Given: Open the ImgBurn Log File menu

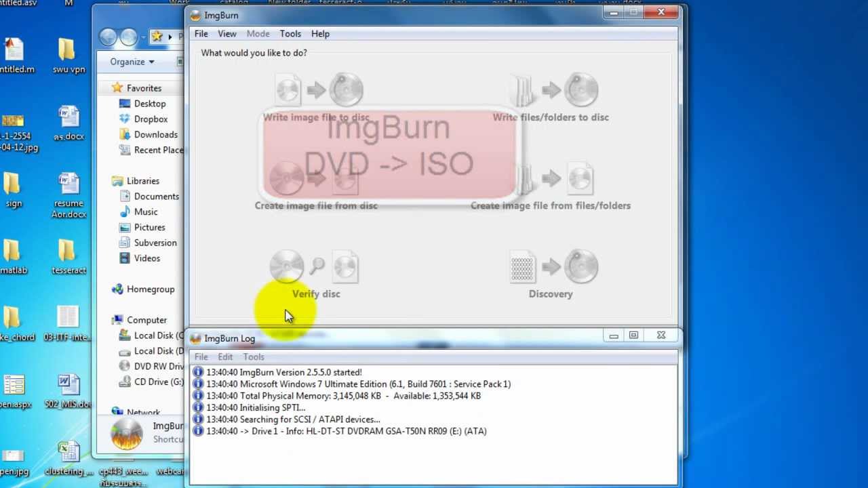Looking at the screenshot, I should (201, 357).
